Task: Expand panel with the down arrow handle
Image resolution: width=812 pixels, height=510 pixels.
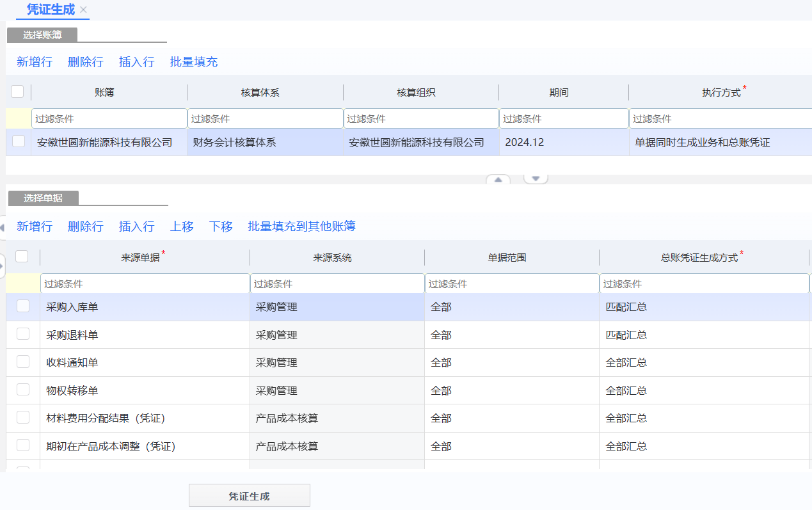Action: tap(536, 179)
